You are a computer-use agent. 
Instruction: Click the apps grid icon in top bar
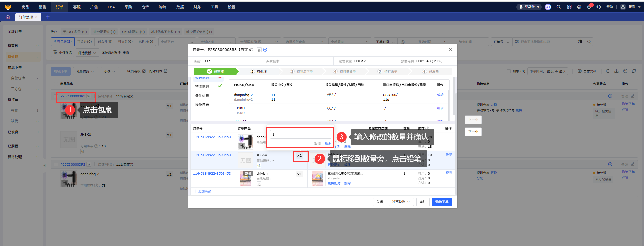[x=569, y=7]
